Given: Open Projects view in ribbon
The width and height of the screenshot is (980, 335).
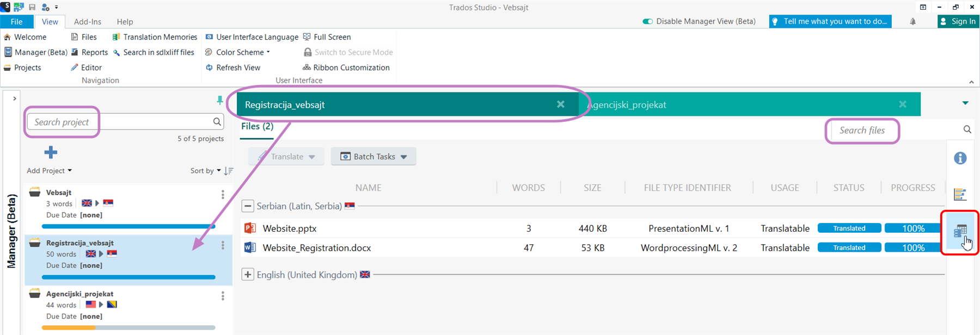Looking at the screenshot, I should [x=22, y=67].
